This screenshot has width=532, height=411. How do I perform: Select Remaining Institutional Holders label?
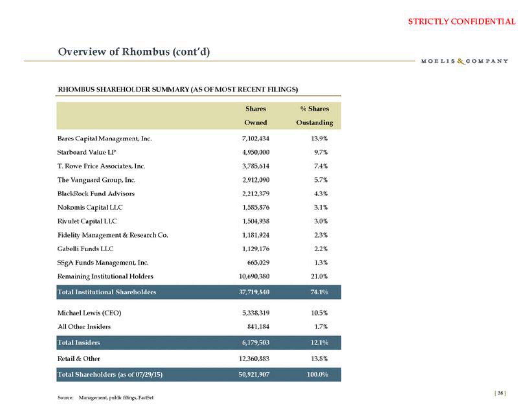click(105, 276)
